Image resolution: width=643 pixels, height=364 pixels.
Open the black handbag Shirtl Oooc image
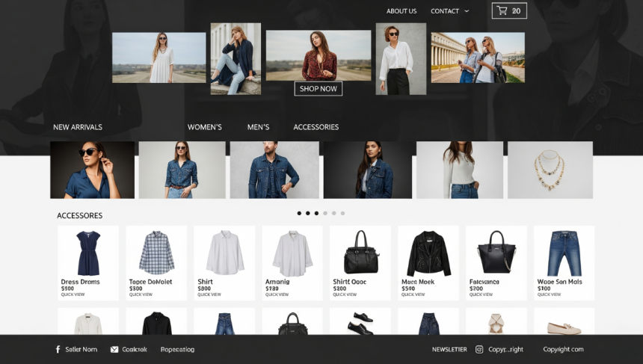(x=361, y=252)
